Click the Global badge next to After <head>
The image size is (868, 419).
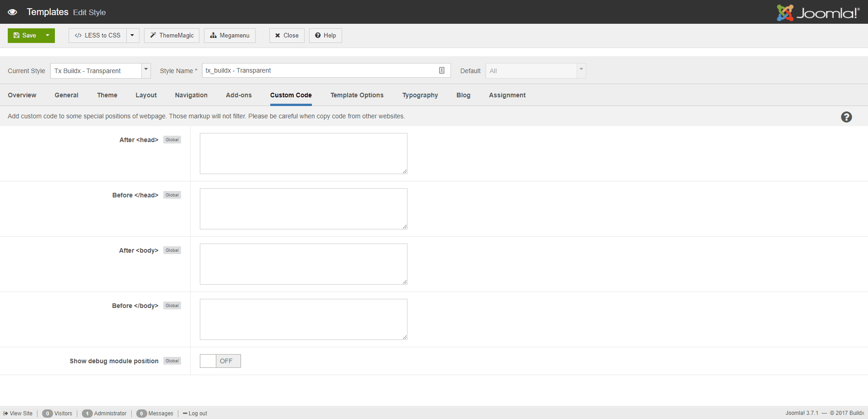pos(172,139)
